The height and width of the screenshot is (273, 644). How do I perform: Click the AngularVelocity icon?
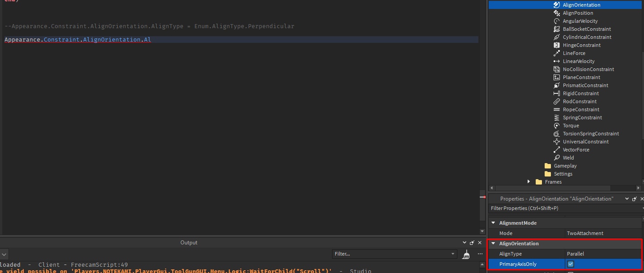click(556, 21)
